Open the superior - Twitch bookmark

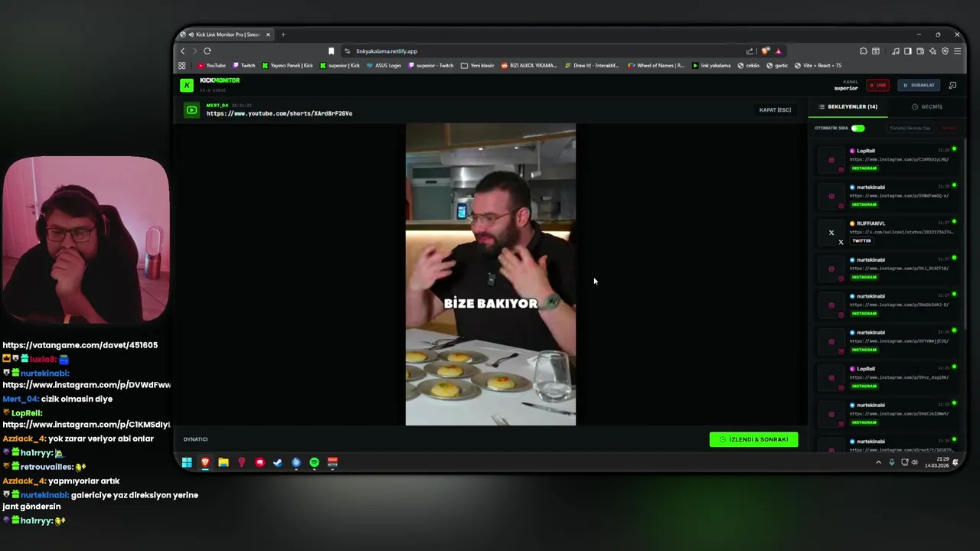(x=431, y=66)
